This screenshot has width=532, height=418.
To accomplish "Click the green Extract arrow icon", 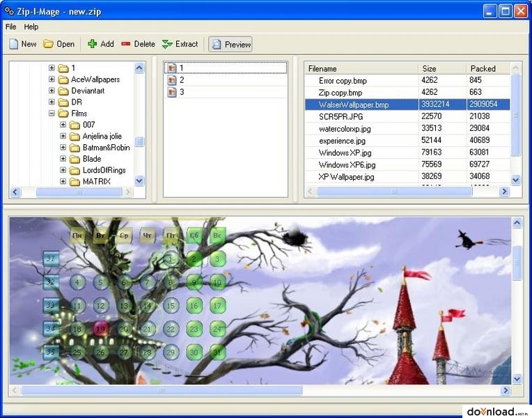I will [x=167, y=44].
